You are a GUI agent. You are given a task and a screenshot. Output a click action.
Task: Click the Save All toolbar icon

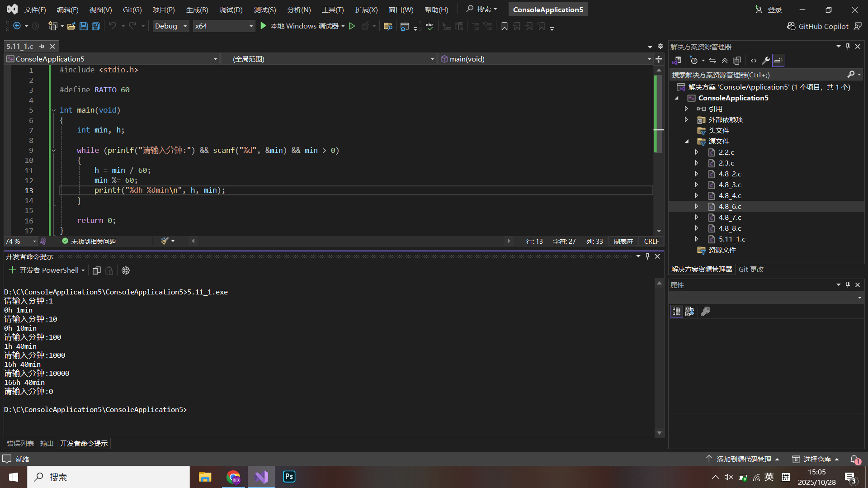96,26
